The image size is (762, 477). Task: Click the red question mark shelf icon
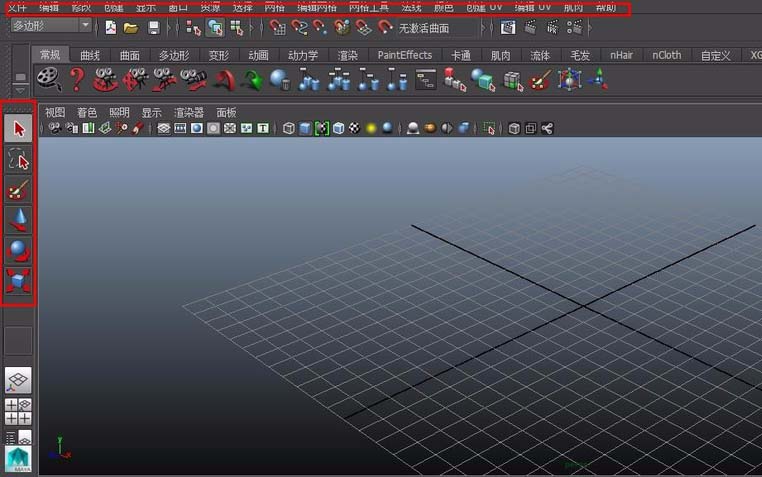(76, 80)
